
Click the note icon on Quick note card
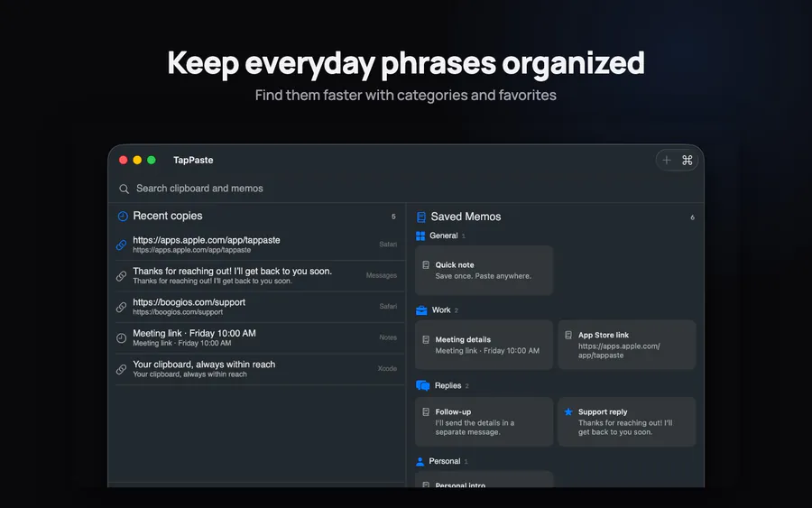point(426,264)
